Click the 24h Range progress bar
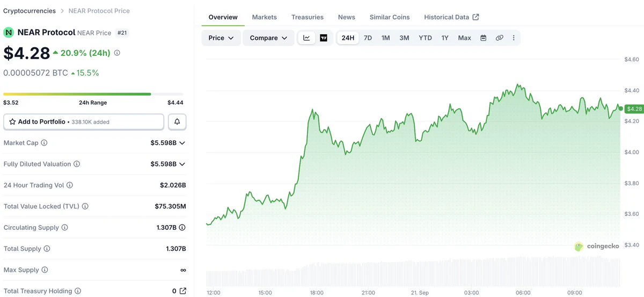 (93, 94)
